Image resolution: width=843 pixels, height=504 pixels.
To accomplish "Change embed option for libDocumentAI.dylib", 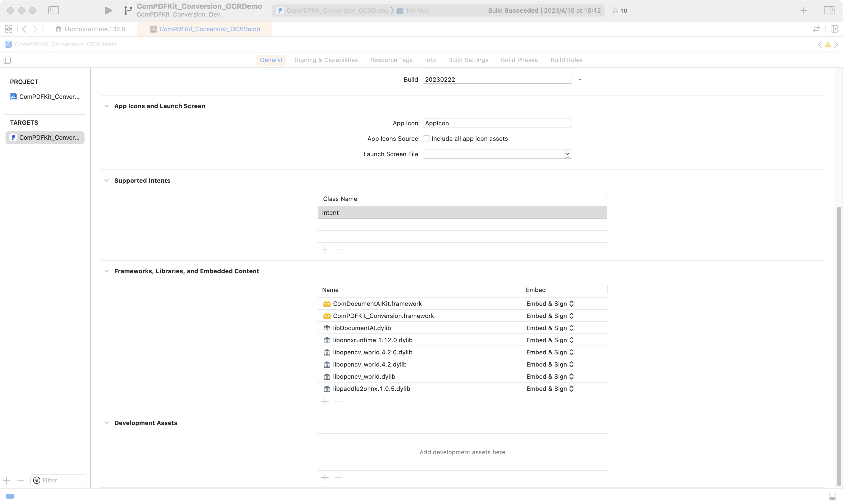I will (x=550, y=328).
